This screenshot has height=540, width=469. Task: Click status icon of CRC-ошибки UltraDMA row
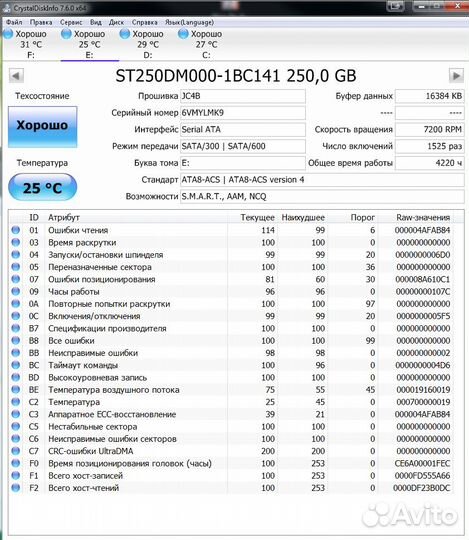point(15,451)
